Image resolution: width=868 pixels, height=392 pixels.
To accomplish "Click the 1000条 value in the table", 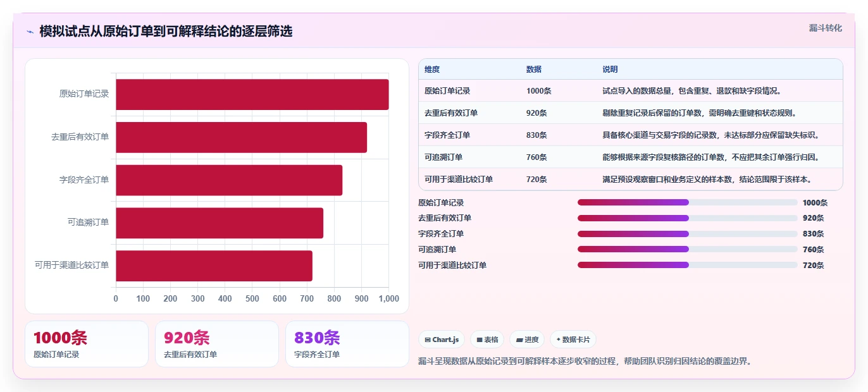I will (x=539, y=91).
